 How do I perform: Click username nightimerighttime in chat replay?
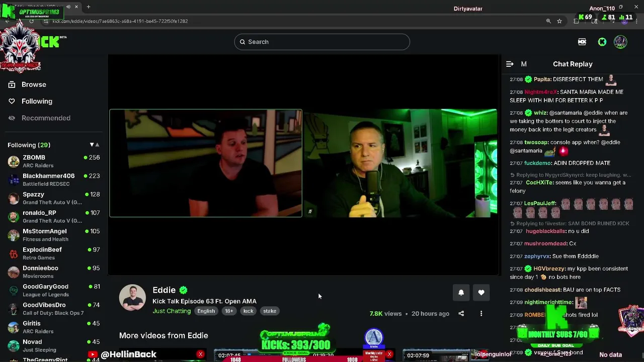[x=548, y=302]
